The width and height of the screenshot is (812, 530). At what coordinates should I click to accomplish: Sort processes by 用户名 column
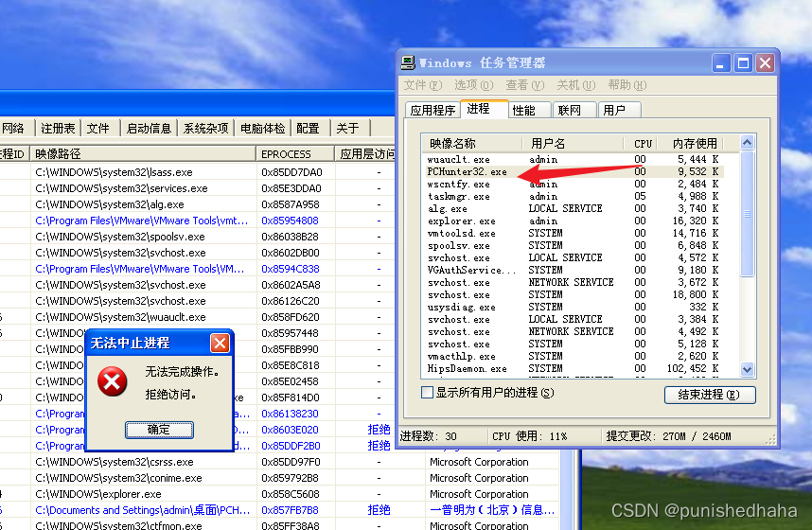click(x=573, y=143)
